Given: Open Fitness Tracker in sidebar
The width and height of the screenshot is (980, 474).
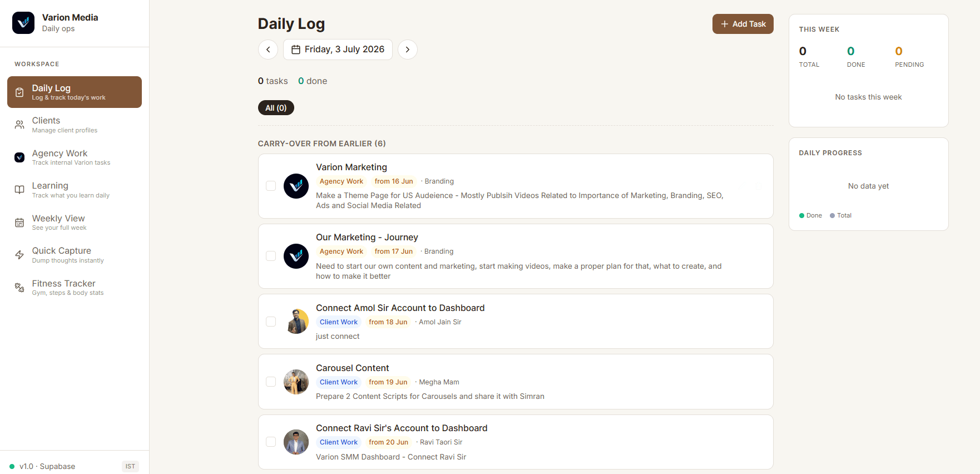Looking at the screenshot, I should pyautogui.click(x=75, y=288).
